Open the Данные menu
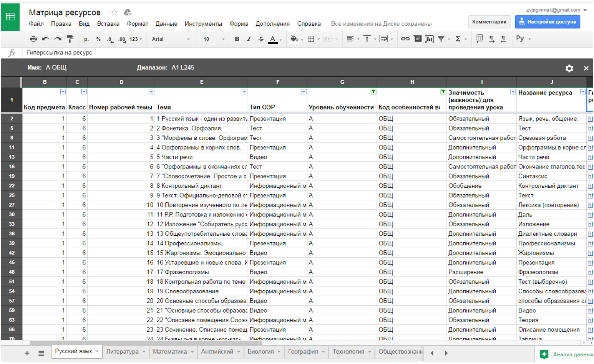594x364 pixels. 166,24
